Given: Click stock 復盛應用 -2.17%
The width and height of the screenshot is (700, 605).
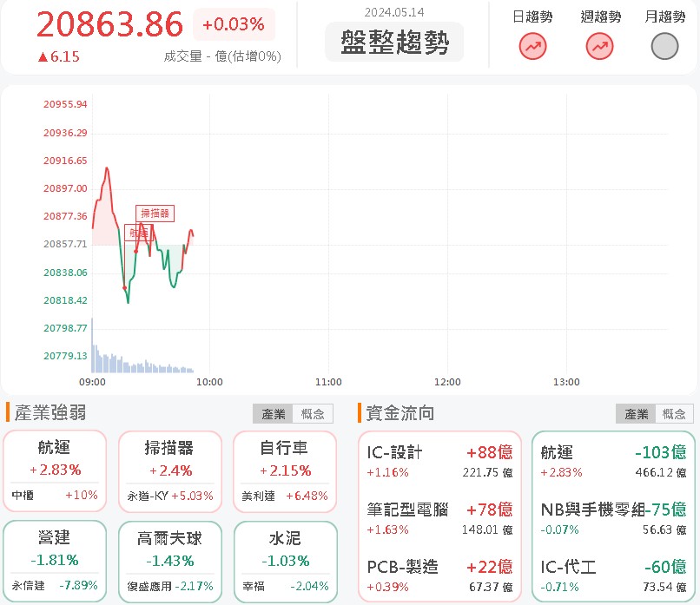Looking at the screenshot, I should [170, 586].
